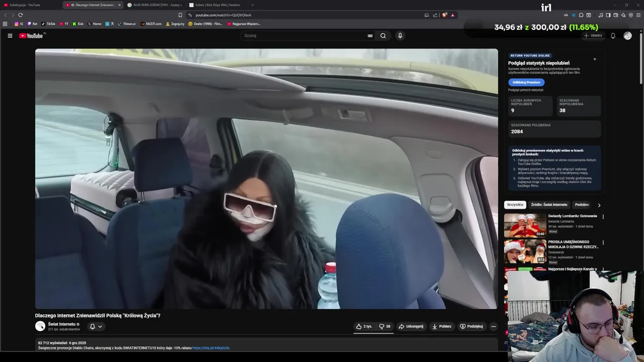
Task: Open Kick bookmark
Action: pyautogui.click(x=78, y=24)
